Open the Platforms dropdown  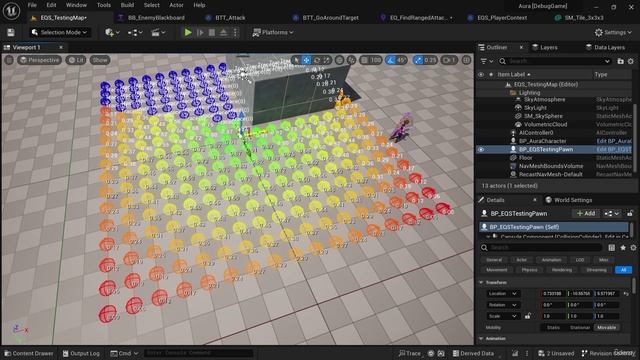pos(273,32)
